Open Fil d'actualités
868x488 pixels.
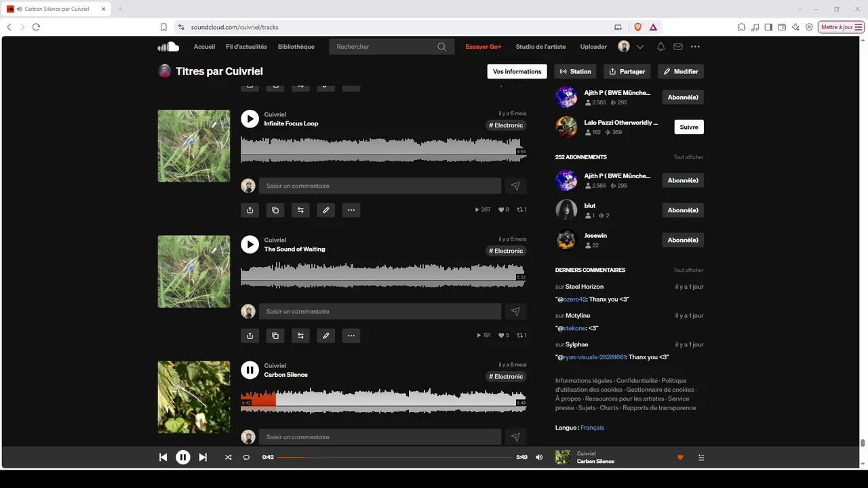click(246, 47)
